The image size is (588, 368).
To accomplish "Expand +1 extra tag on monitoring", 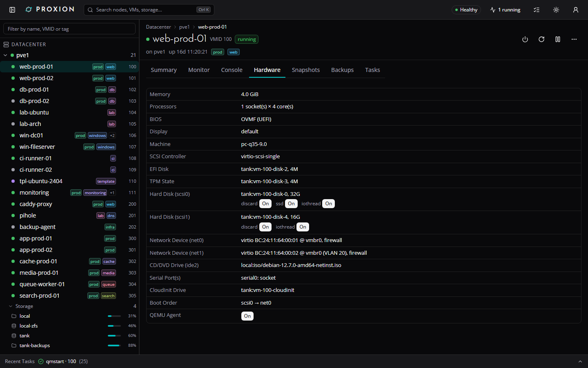I will click(112, 193).
